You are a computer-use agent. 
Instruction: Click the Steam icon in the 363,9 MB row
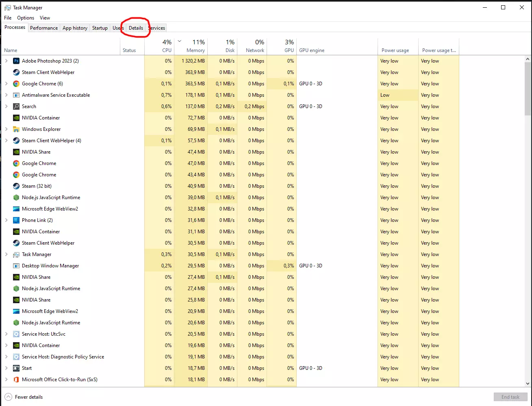click(x=16, y=72)
